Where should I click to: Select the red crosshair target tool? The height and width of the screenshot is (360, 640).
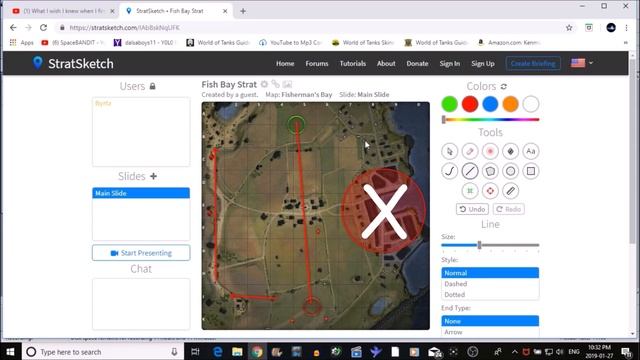(490, 191)
